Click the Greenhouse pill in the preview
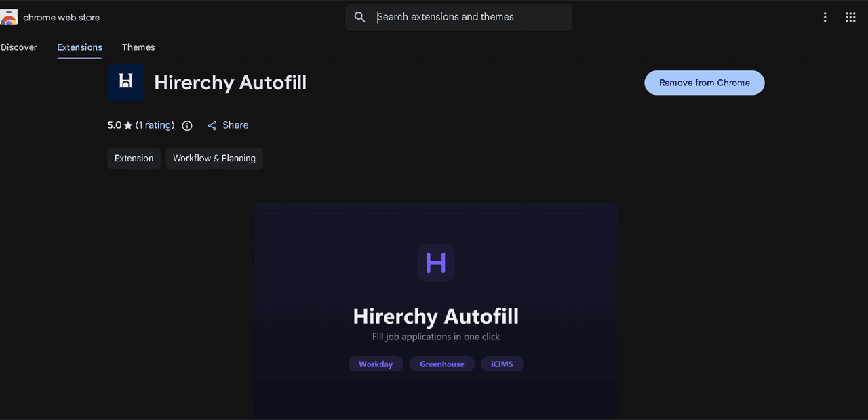The image size is (868, 420). click(x=442, y=364)
